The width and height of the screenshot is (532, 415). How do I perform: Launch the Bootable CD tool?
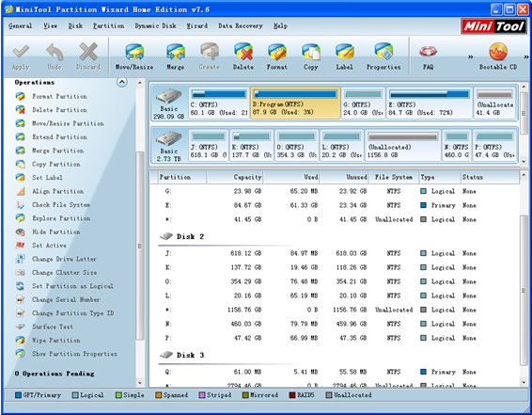tap(498, 56)
